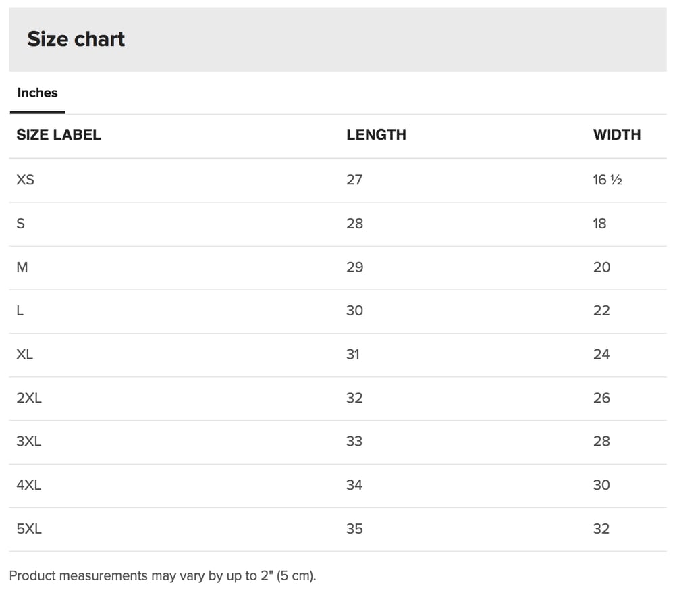675x616 pixels.
Task: Click the product measurements disclaimer text
Action: [163, 576]
